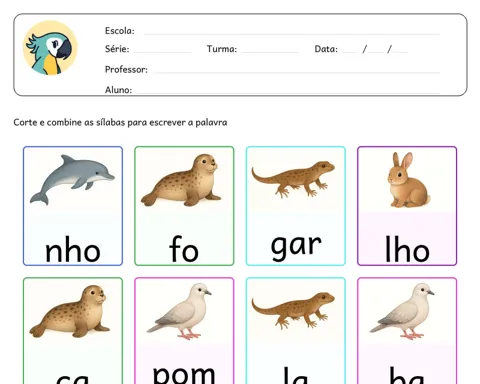The height and width of the screenshot is (384, 480).
Task: Click the Escola input line
Action: pos(292,33)
